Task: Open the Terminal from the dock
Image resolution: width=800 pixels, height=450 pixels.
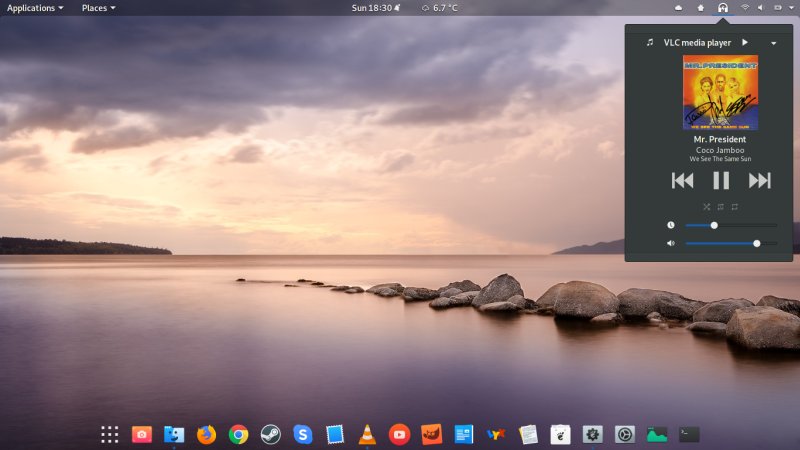Action: pos(689,434)
